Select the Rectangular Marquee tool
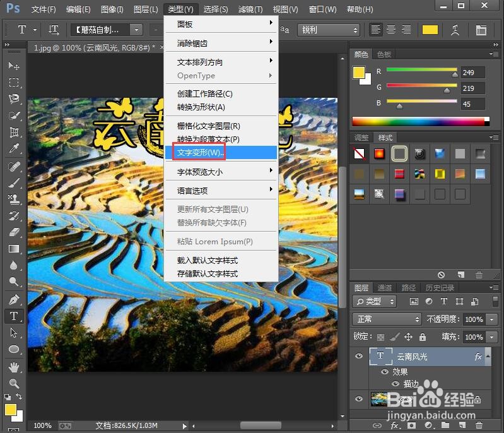This screenshot has width=504, height=433. point(13,82)
